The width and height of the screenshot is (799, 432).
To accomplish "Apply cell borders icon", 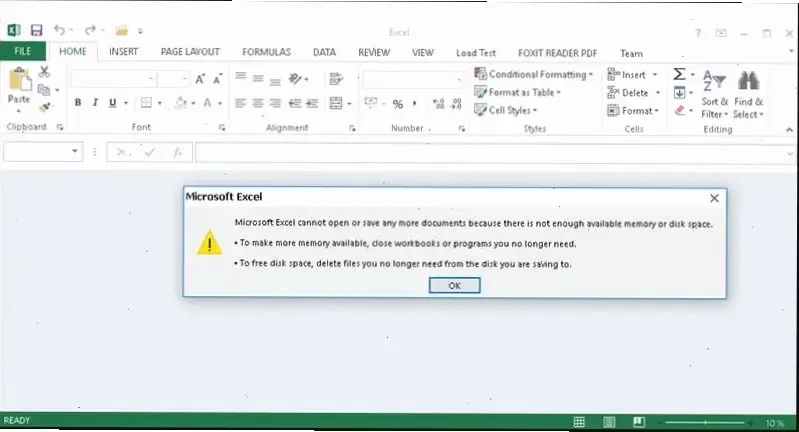I will tap(146, 102).
